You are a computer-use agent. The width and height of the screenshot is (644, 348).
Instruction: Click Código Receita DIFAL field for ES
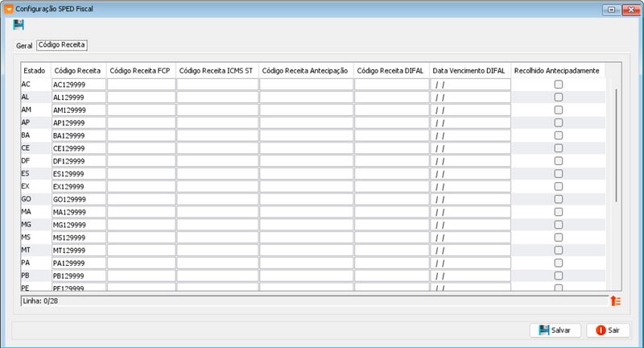392,174
